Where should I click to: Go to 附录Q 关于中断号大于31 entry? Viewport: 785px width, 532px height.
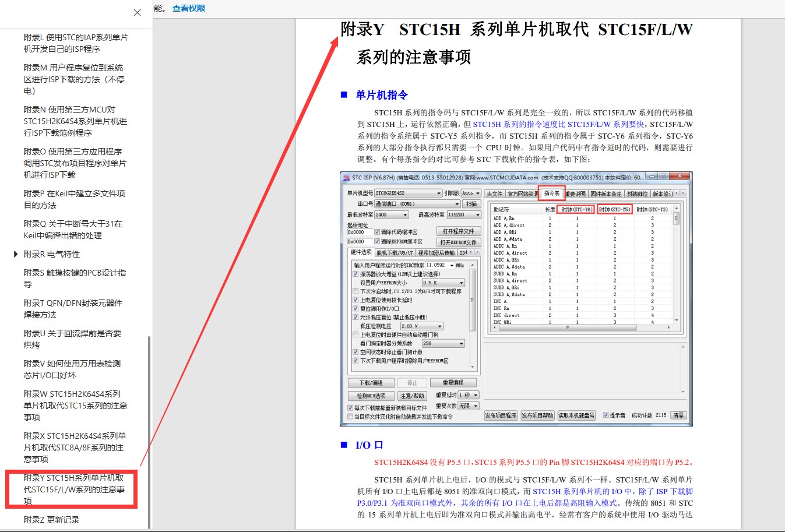(73, 230)
